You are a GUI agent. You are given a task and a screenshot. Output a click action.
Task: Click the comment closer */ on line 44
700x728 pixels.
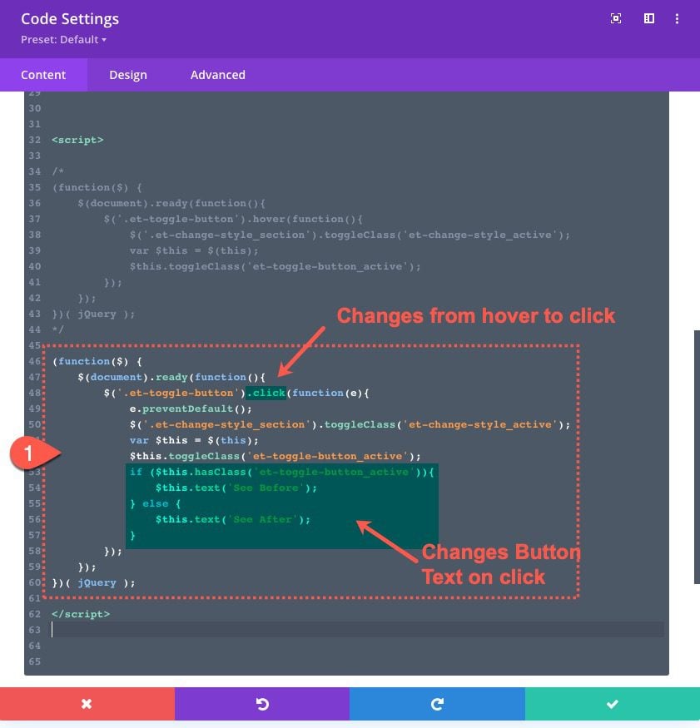click(58, 329)
